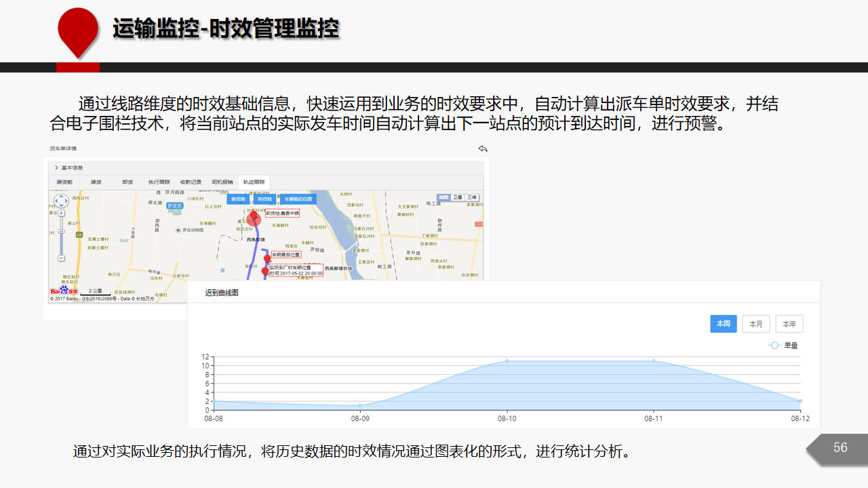Click the Baidu logo on the map
The image size is (868, 488).
click(x=64, y=291)
